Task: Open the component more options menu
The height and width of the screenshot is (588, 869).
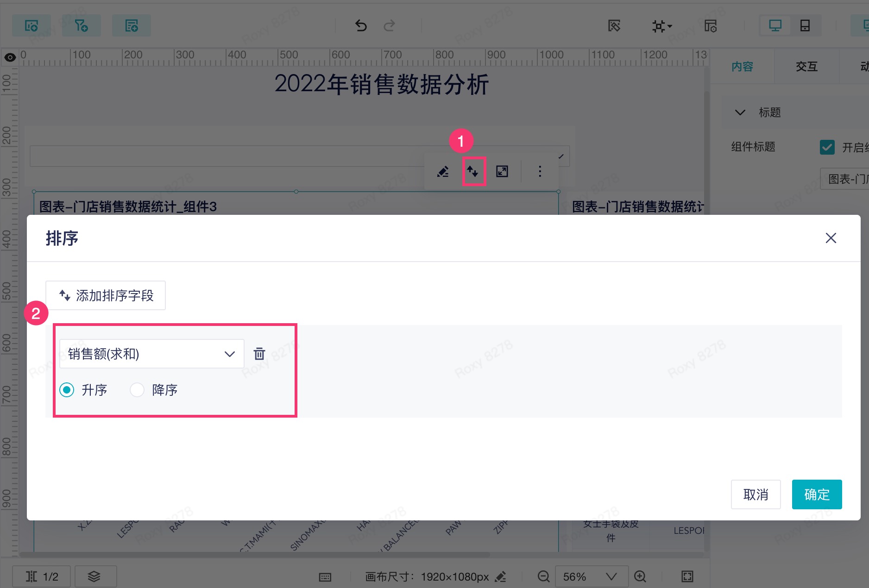Action: tap(540, 171)
